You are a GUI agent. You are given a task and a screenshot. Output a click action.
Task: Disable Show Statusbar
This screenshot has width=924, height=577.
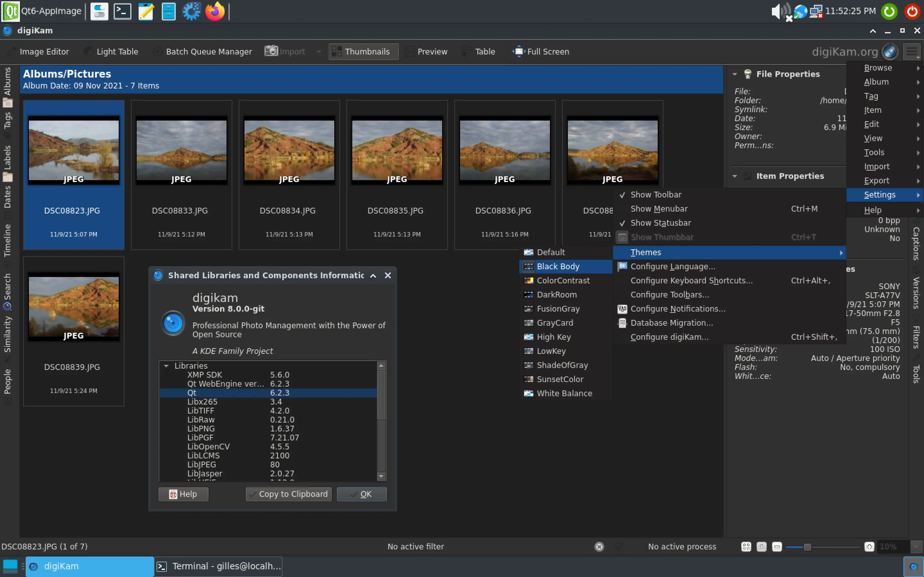coord(661,223)
